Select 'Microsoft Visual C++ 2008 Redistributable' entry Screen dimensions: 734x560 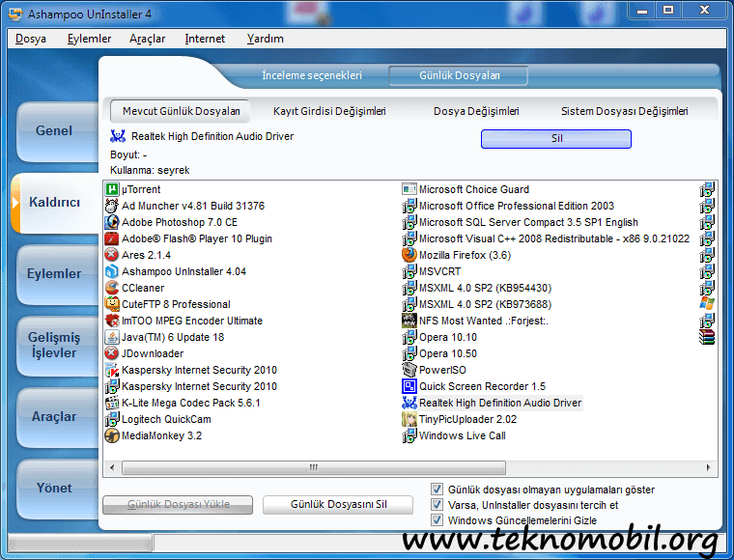point(547,238)
